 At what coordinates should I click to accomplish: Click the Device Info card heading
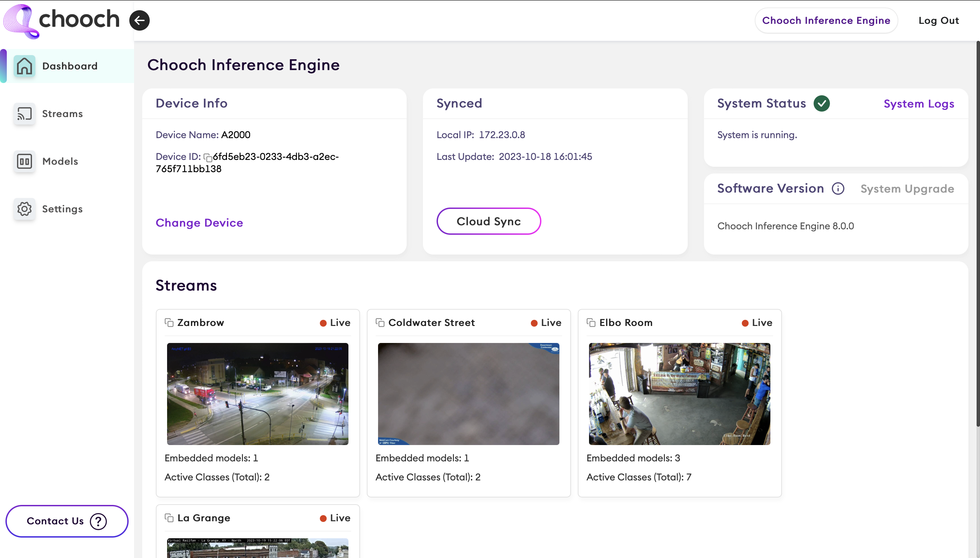pos(192,103)
